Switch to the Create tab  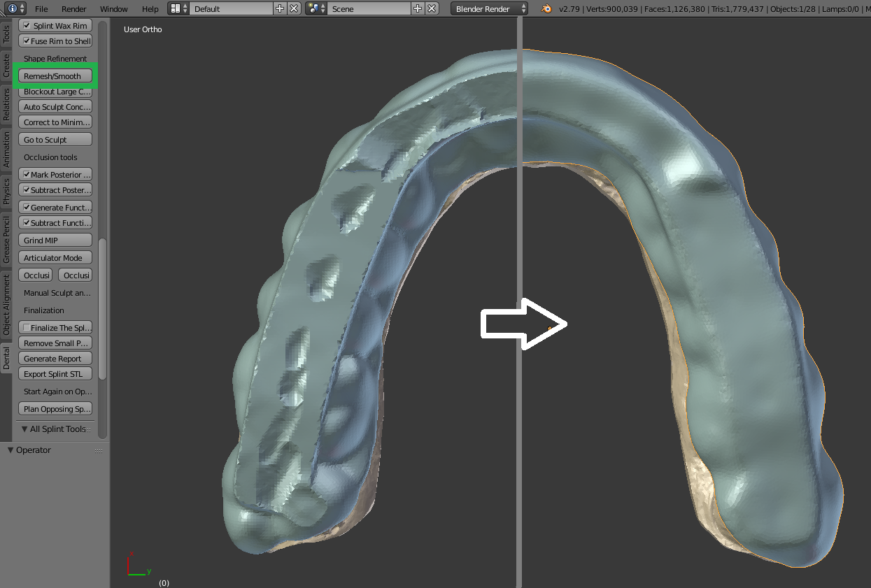pos(6,67)
